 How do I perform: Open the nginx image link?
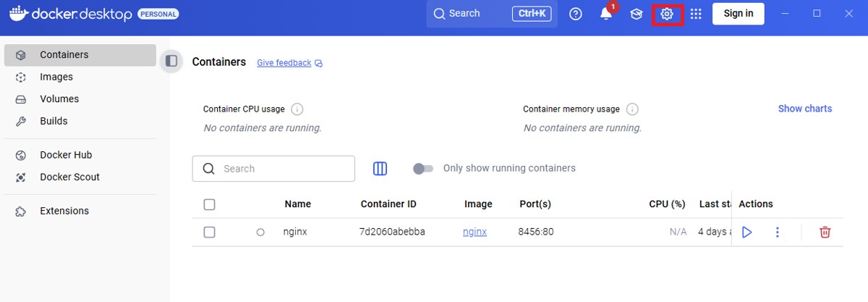coord(475,232)
